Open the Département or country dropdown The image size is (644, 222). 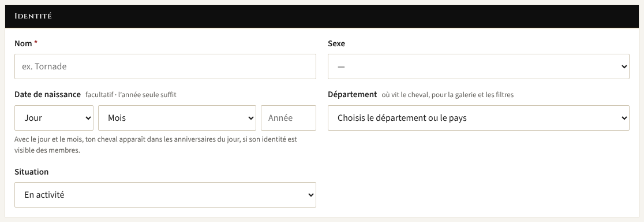click(478, 118)
